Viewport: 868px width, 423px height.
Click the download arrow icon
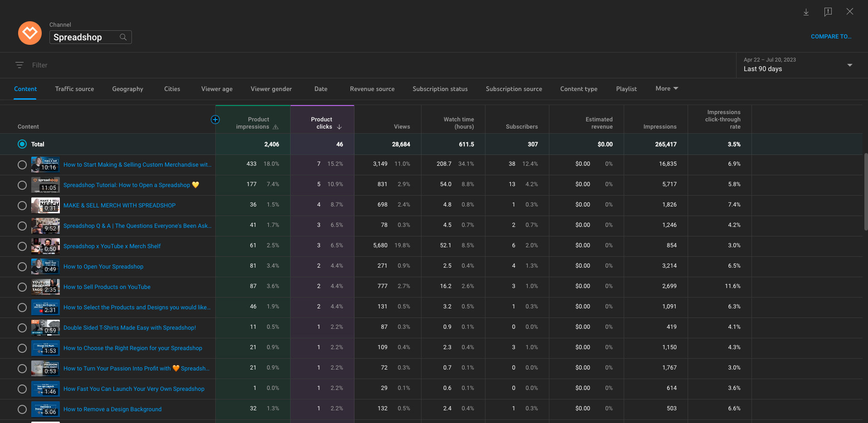[806, 12]
